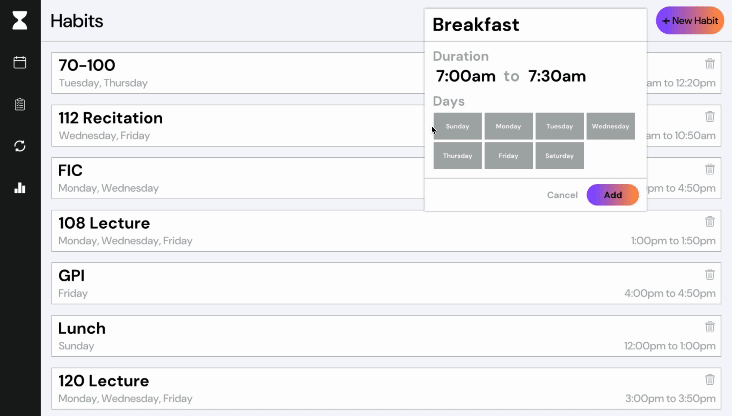The width and height of the screenshot is (732, 416).
Task: Delete the 70-100 habit with trash icon
Action: 710,63
